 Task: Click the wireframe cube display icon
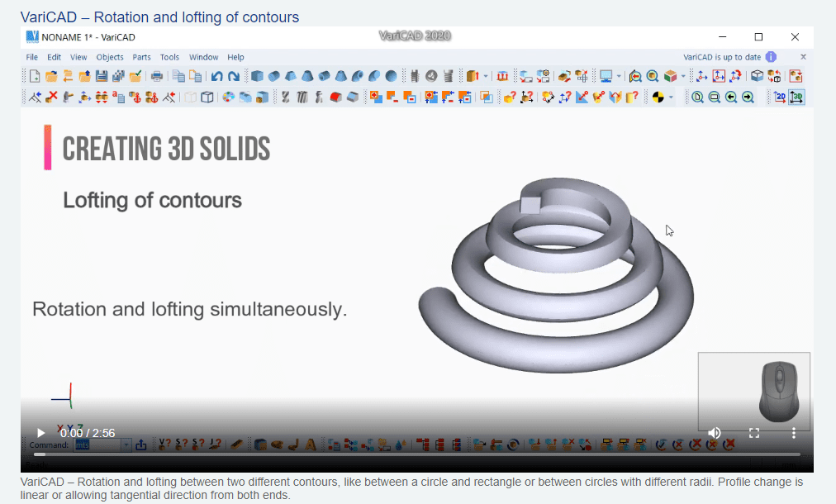coord(207,97)
